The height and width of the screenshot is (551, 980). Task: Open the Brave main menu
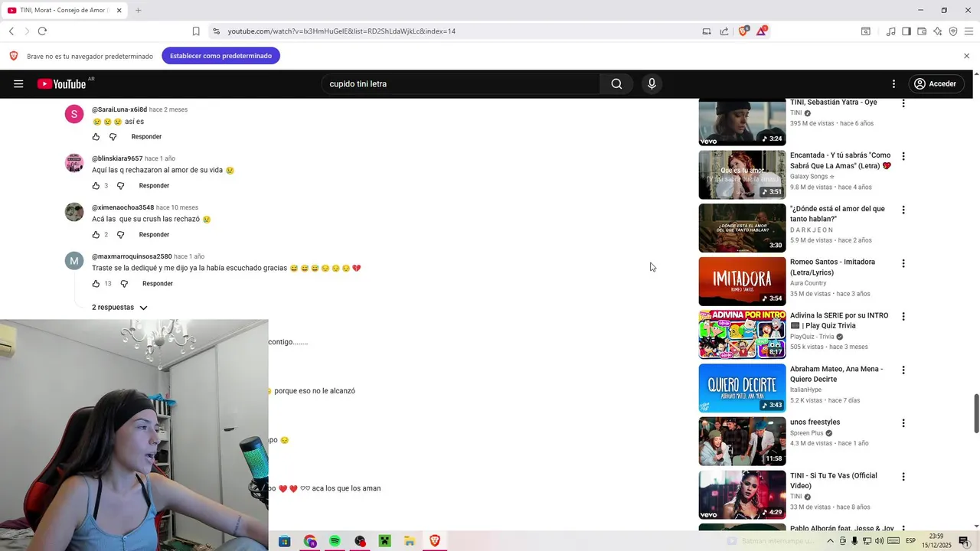click(969, 31)
